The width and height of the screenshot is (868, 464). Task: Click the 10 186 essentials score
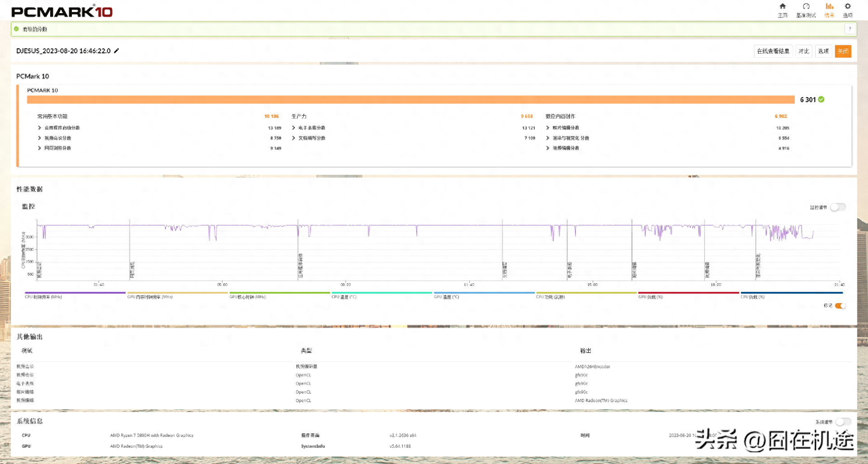coord(271,116)
